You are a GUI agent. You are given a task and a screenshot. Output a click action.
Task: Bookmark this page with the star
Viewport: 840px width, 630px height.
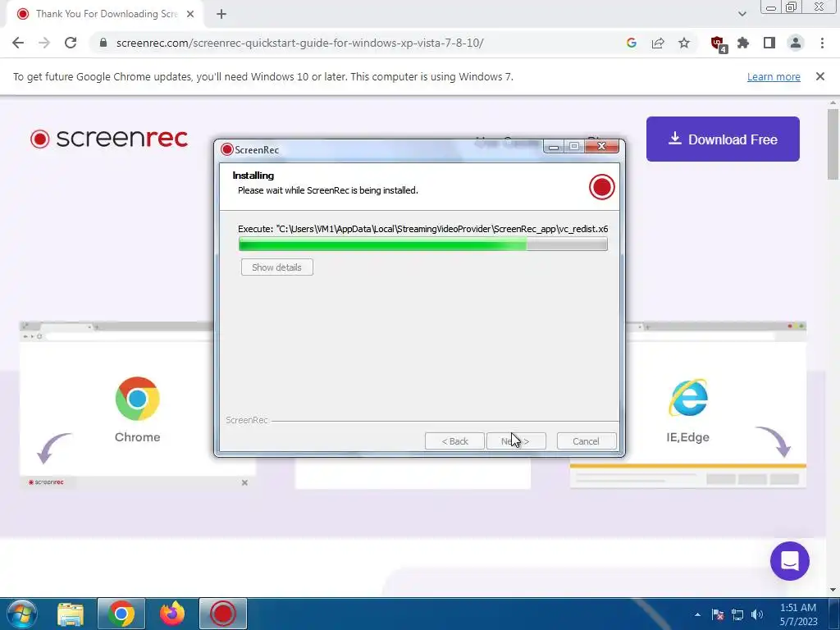coord(684,43)
